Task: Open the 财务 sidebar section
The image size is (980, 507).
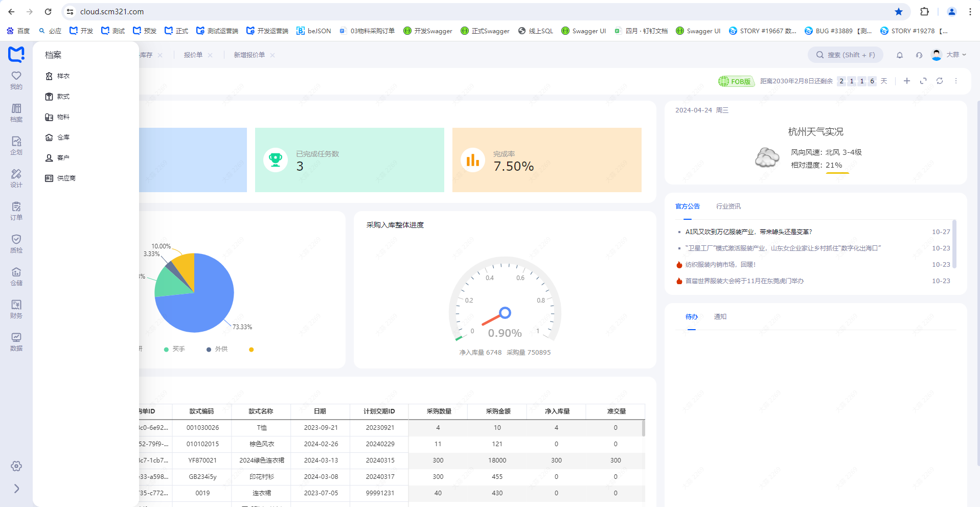Action: pos(16,309)
